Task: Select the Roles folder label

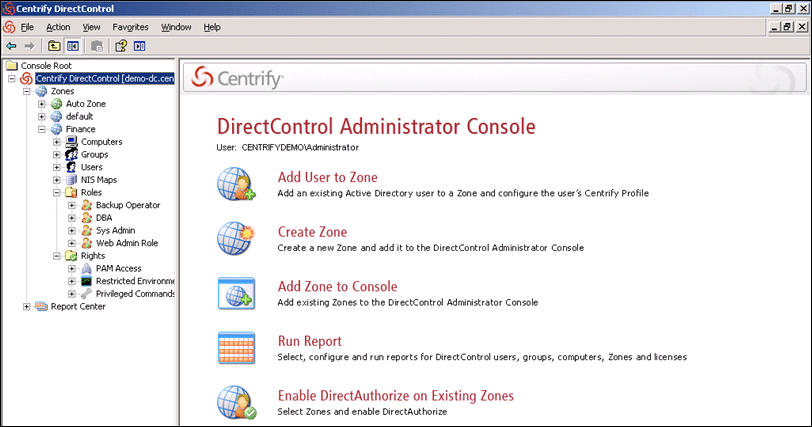Action: [91, 192]
